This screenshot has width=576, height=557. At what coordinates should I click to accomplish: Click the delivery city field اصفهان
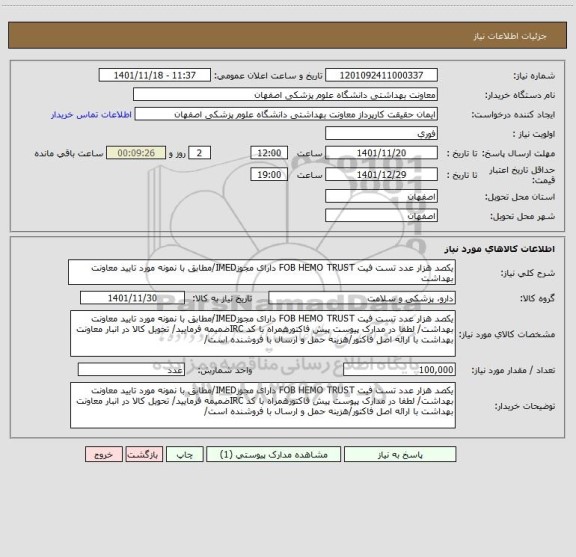tap(381, 216)
